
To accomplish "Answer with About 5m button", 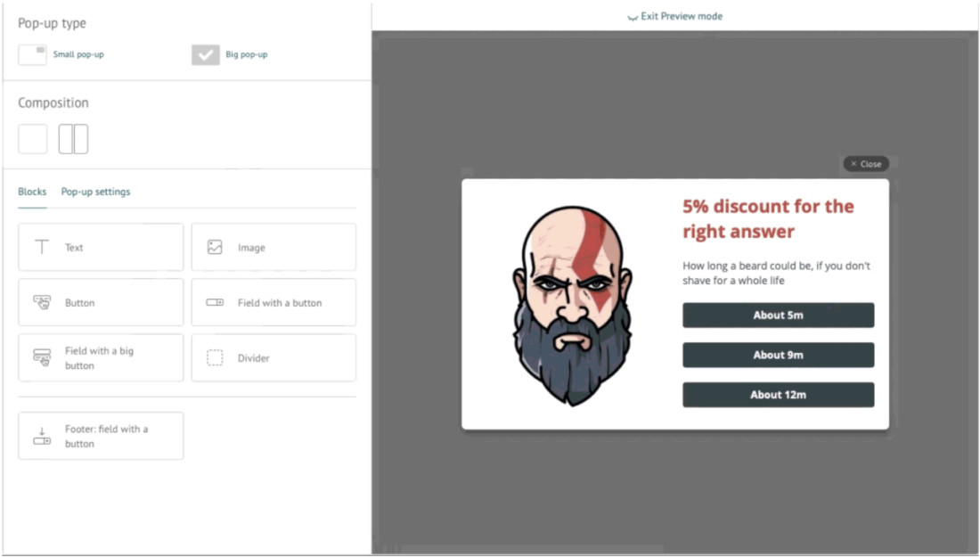I will (778, 315).
